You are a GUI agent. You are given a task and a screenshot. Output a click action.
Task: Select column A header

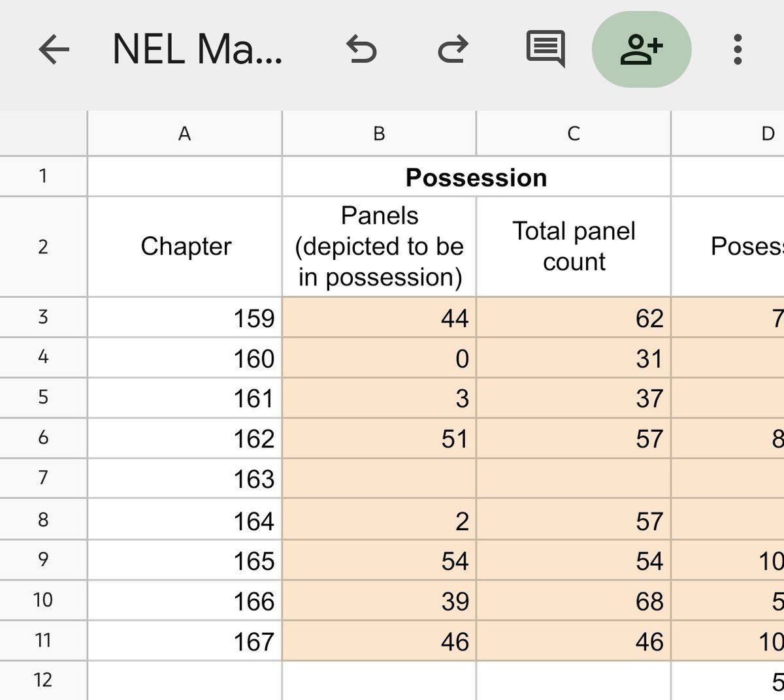[x=185, y=134]
